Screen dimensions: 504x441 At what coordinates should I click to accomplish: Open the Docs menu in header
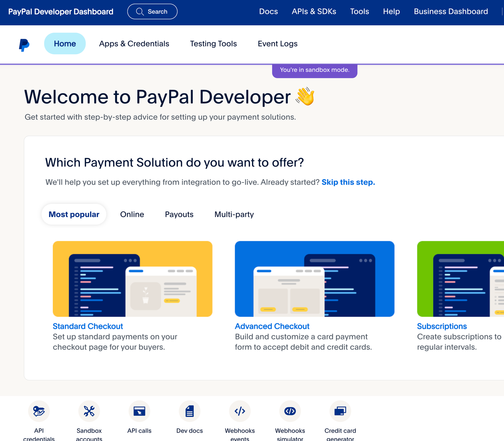(x=268, y=12)
